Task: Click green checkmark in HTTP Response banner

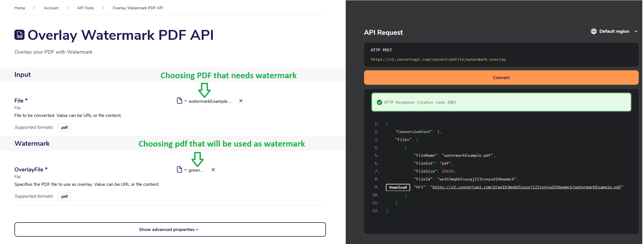Action: point(379,102)
